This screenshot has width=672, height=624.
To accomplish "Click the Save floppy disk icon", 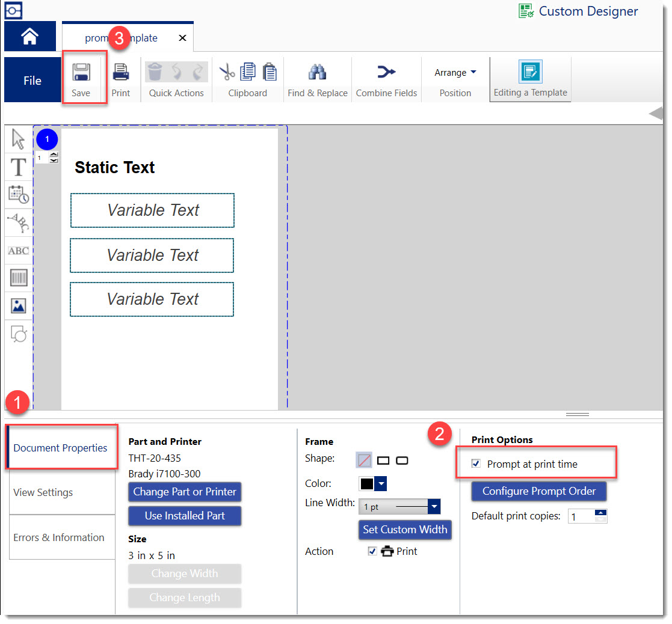I will (x=81, y=73).
